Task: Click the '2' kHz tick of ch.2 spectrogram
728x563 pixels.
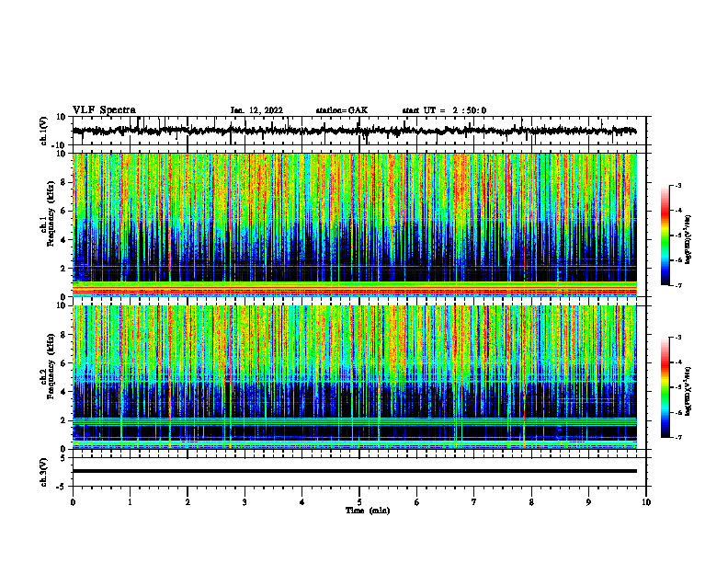Action: [64, 420]
